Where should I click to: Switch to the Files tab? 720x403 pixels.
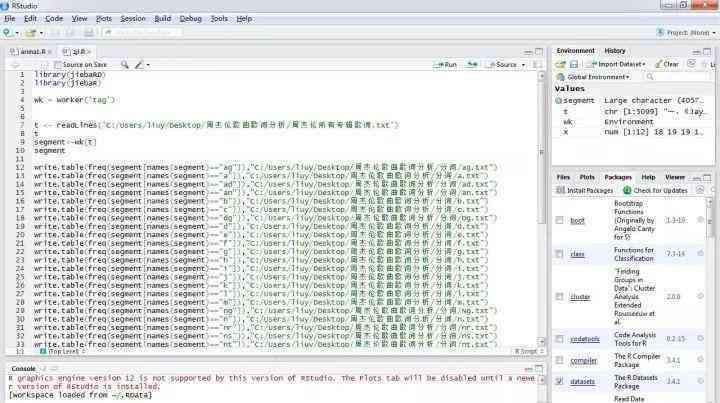563,177
